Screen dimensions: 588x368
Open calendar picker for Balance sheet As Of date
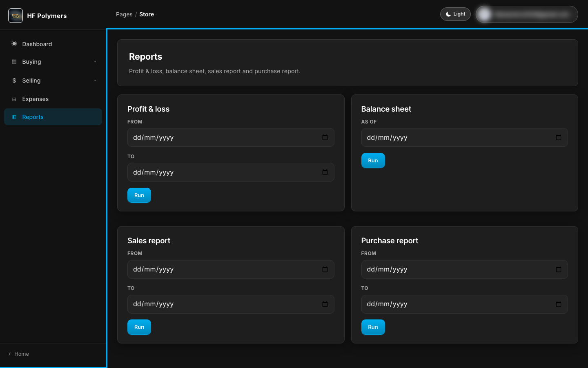click(x=559, y=137)
